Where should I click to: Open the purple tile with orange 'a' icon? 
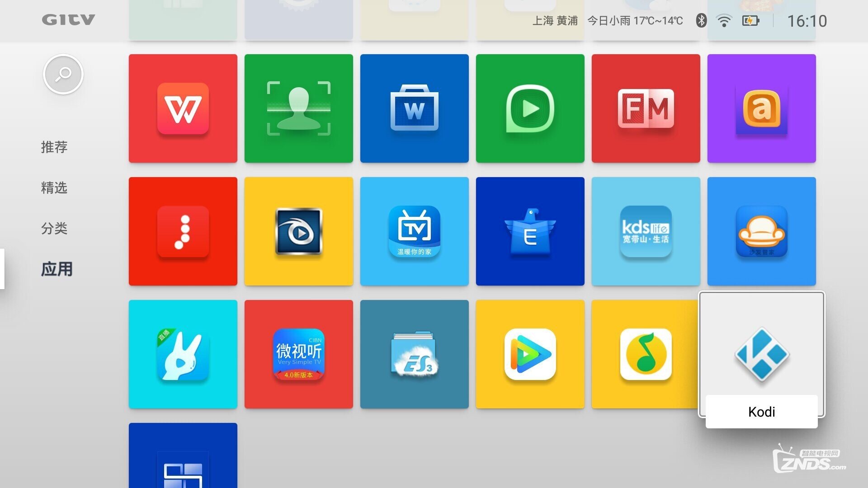tap(761, 108)
